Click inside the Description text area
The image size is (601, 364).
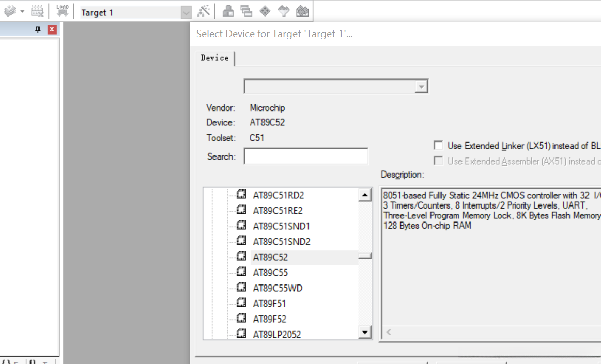pyautogui.click(x=491, y=264)
